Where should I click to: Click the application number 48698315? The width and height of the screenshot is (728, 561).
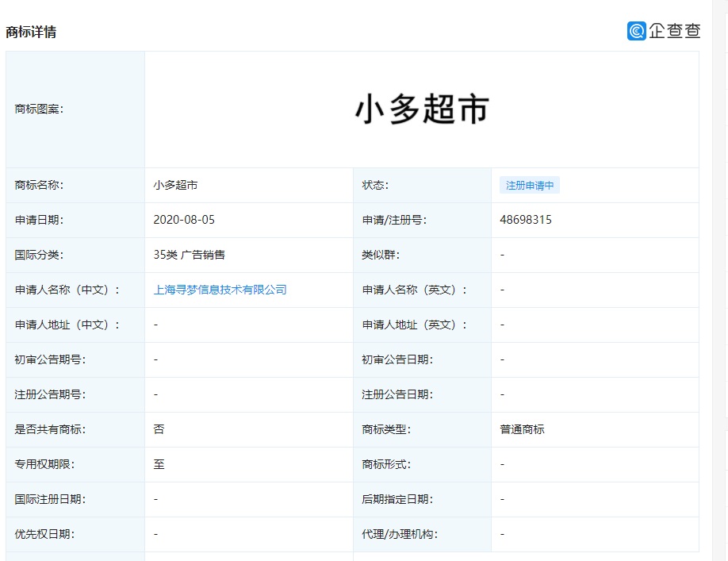tap(526, 220)
